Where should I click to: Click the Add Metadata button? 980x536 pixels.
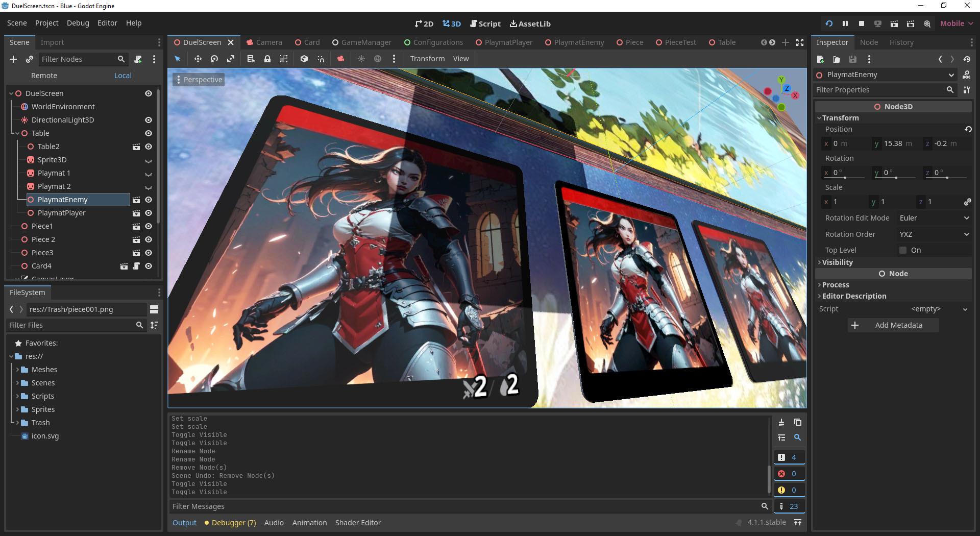click(x=893, y=325)
